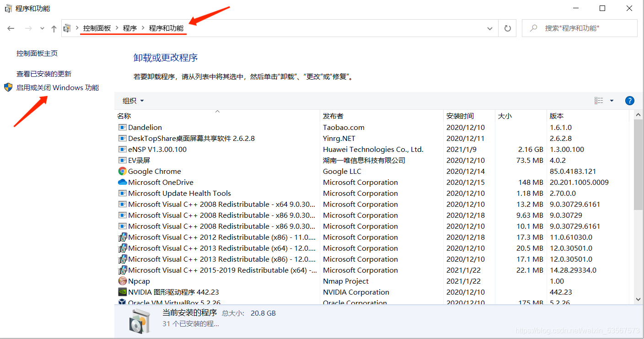Select the Google Chrome icon
The image size is (644, 339).
[122, 171]
